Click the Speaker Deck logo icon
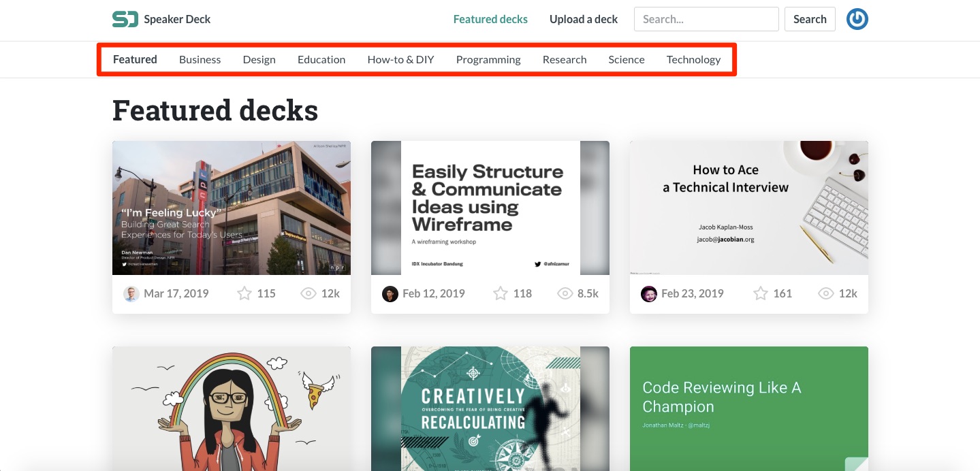This screenshot has width=980, height=471. coord(125,19)
